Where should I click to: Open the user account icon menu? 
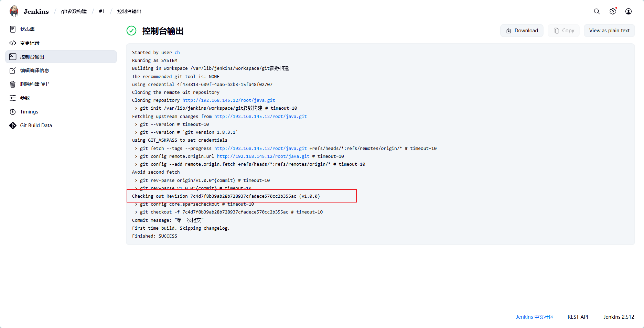[x=629, y=11]
